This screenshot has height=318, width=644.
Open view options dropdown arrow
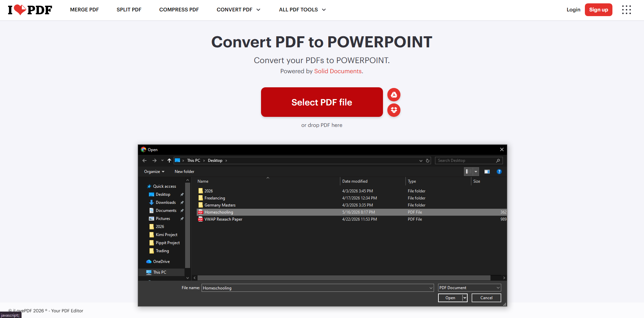tap(476, 172)
